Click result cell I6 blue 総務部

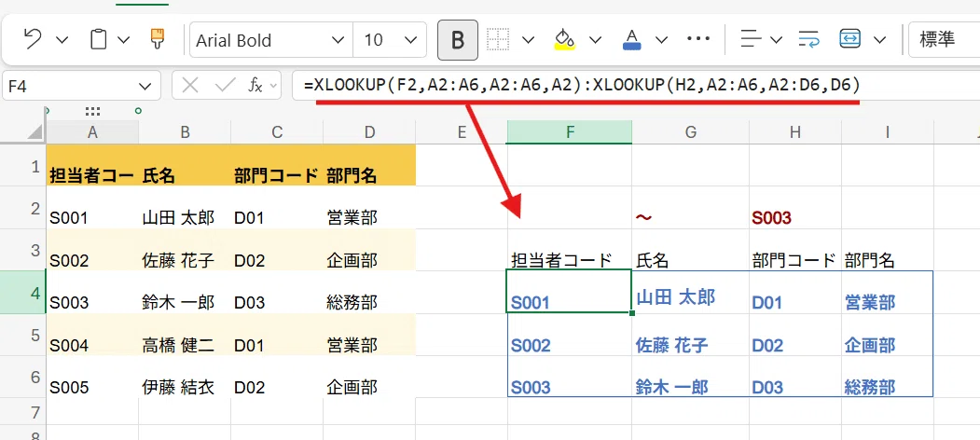[888, 378]
